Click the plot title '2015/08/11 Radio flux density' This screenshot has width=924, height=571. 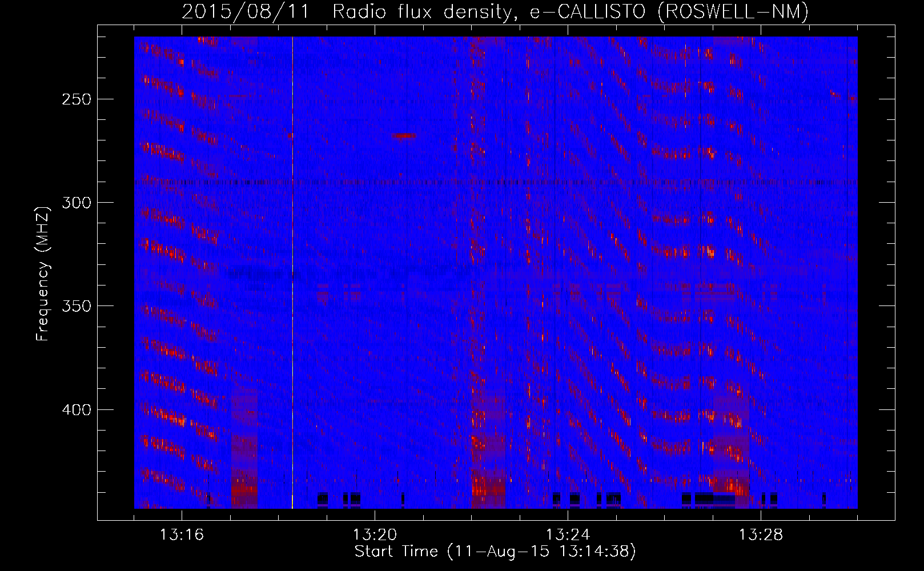click(496, 11)
